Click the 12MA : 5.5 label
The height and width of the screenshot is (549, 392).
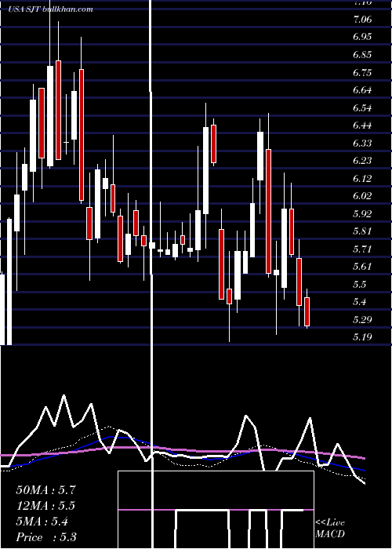[x=45, y=506]
